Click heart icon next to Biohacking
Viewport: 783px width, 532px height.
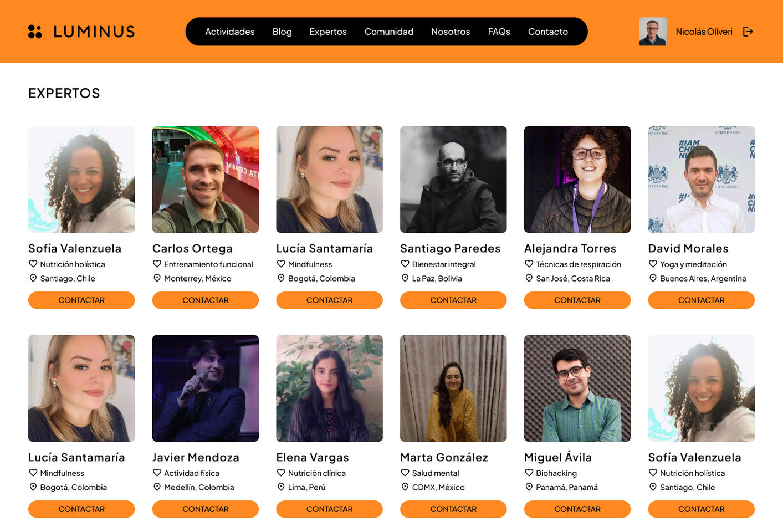529,473
